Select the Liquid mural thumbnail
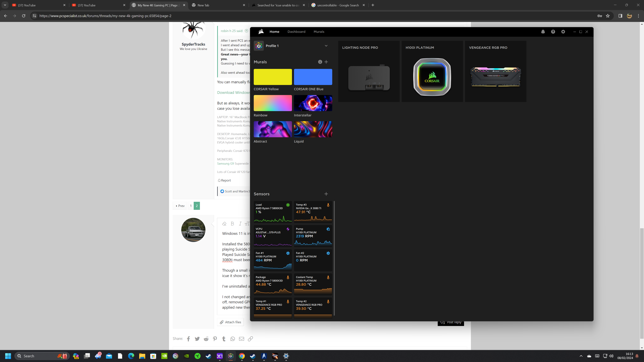The height and width of the screenshot is (362, 644). click(x=313, y=129)
